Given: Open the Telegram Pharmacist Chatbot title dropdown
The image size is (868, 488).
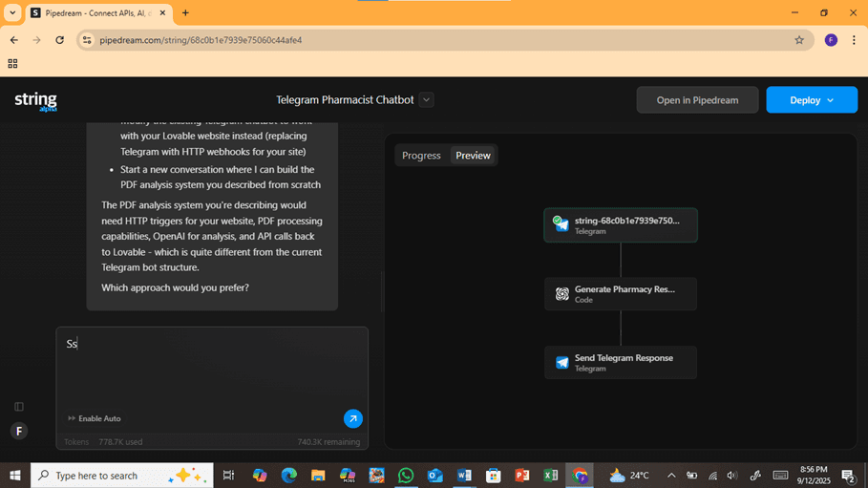Looking at the screenshot, I should tap(426, 100).
